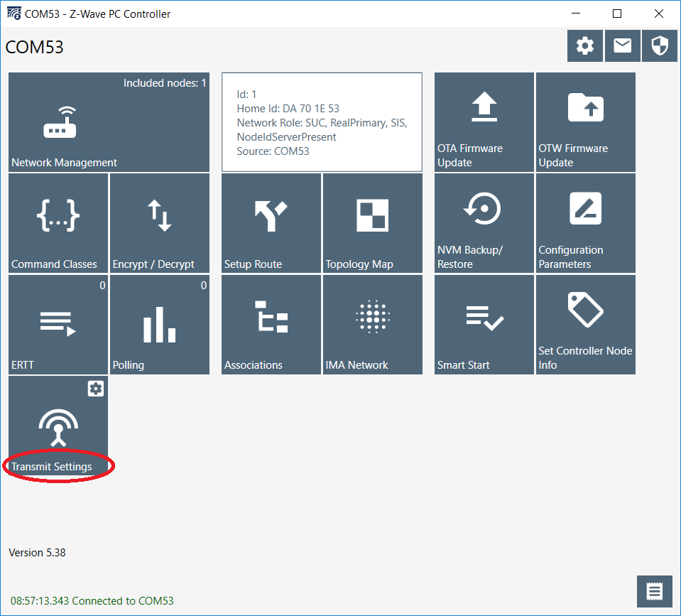Click the small gear on Transmit Settings tile
This screenshot has width=681, height=616.
96,389
